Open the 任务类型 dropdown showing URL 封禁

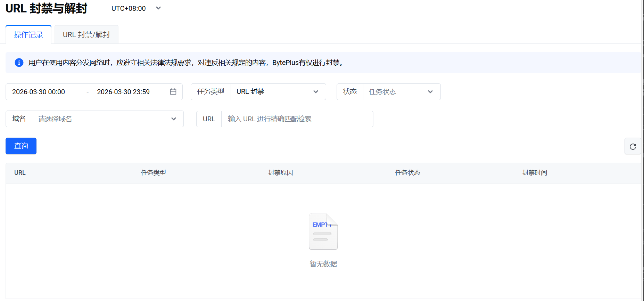coord(278,92)
